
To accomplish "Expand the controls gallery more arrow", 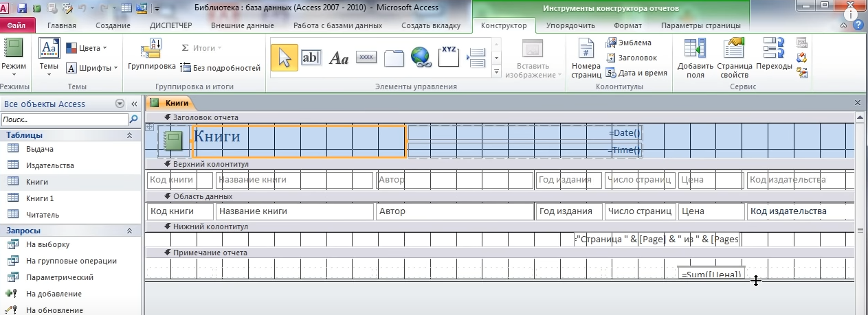I will click(x=496, y=72).
